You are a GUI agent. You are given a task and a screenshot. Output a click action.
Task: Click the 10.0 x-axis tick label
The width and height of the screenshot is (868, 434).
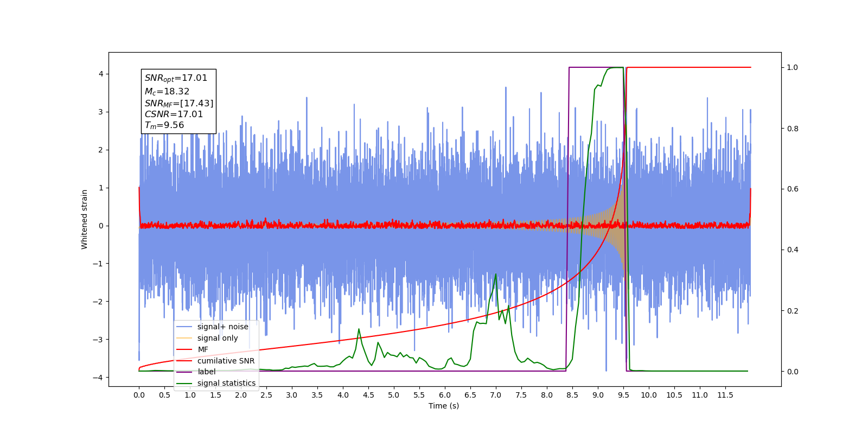(x=649, y=395)
